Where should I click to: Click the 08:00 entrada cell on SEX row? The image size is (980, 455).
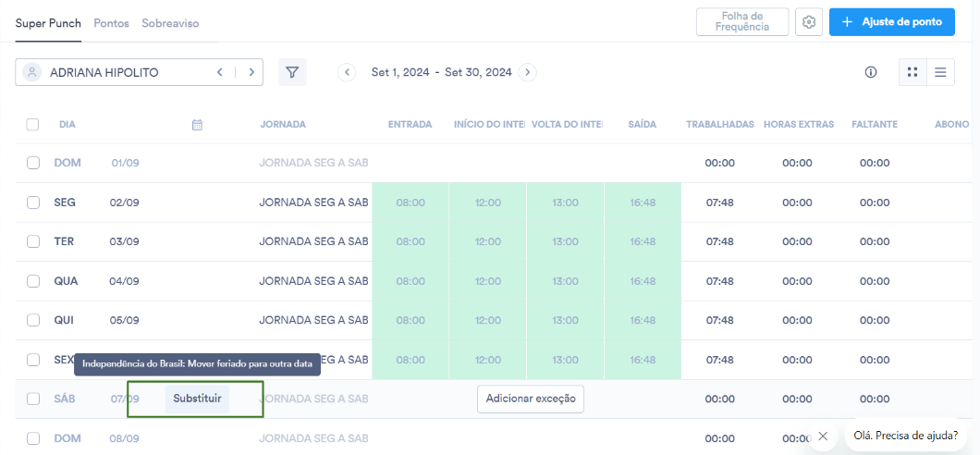410,360
